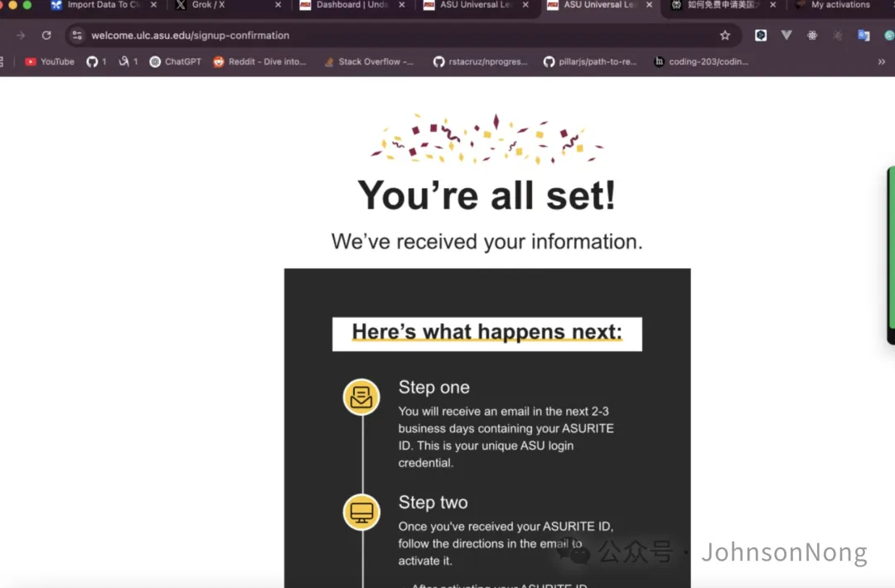Close the Dashboard tab

pyautogui.click(x=402, y=5)
